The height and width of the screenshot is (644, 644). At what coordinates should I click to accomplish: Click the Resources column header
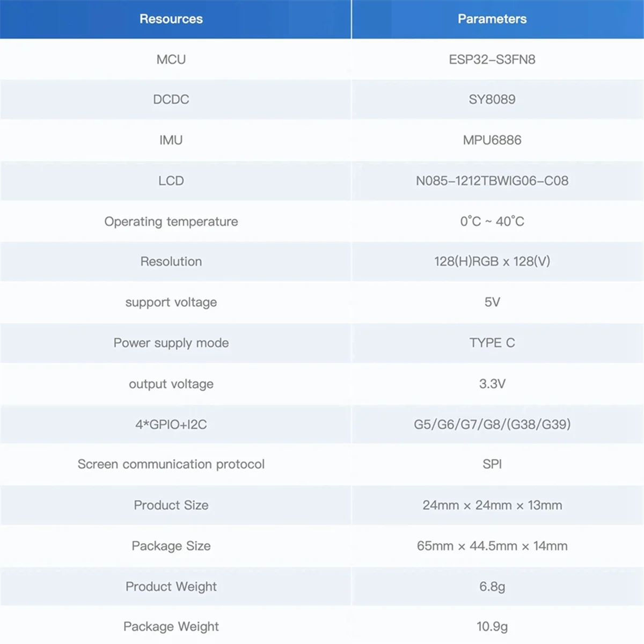click(x=171, y=19)
